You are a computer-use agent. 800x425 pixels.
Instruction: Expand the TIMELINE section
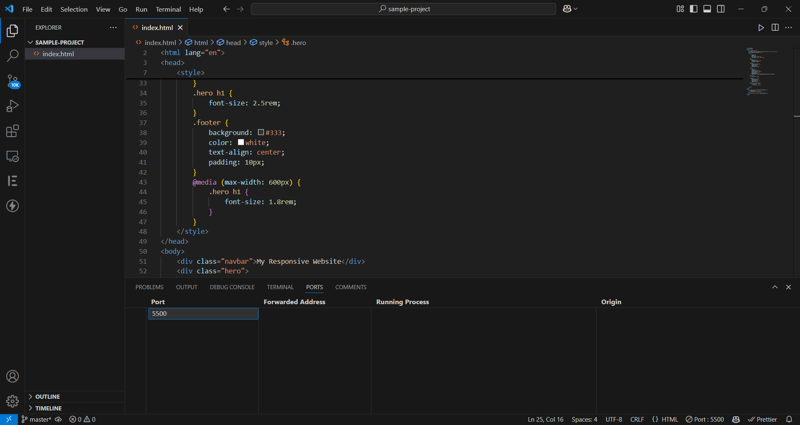tap(48, 408)
